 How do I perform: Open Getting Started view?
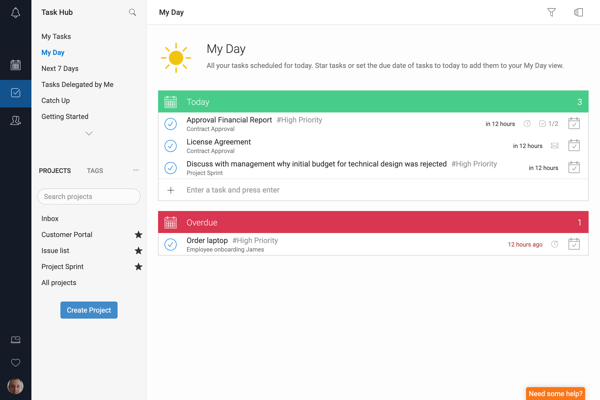(65, 117)
